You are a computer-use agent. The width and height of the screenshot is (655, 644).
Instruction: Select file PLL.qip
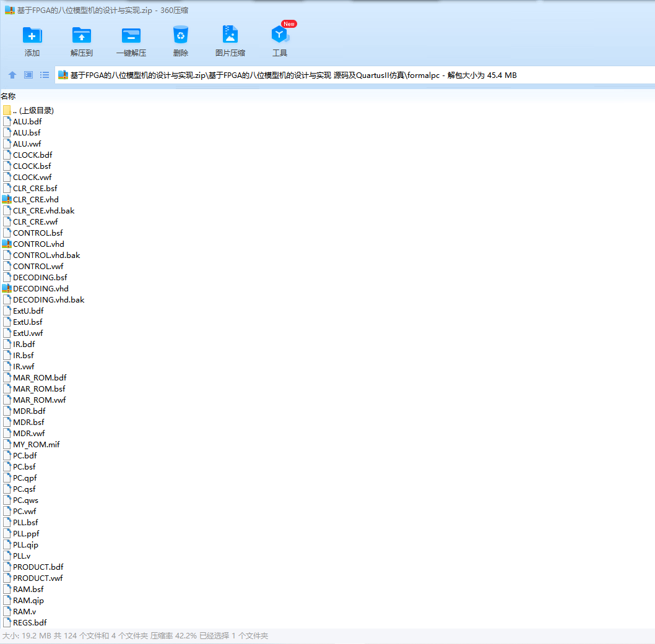coord(21,544)
